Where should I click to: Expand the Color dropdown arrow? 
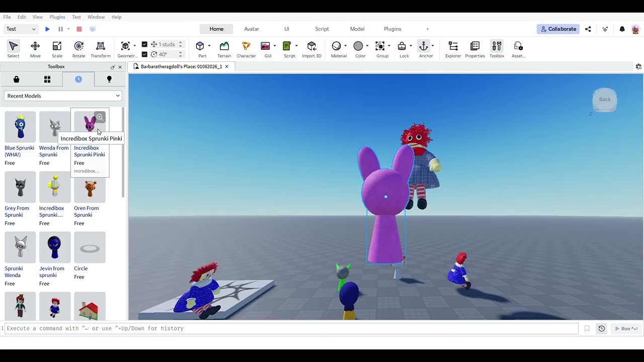(x=367, y=46)
